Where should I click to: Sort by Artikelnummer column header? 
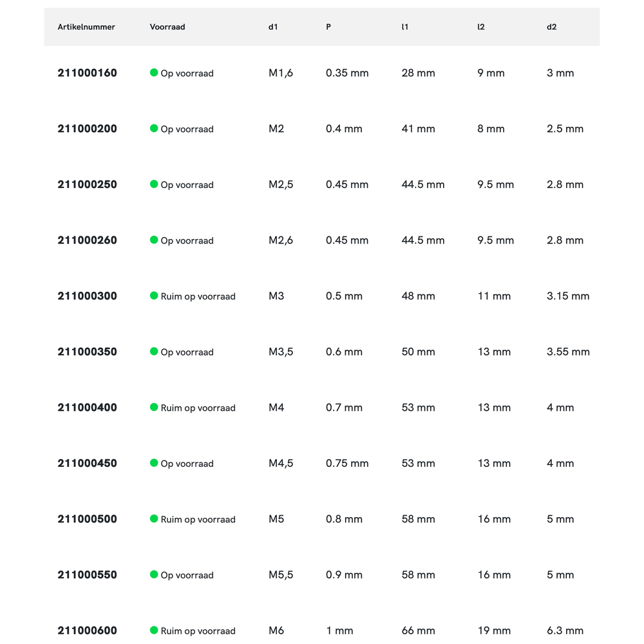[86, 27]
